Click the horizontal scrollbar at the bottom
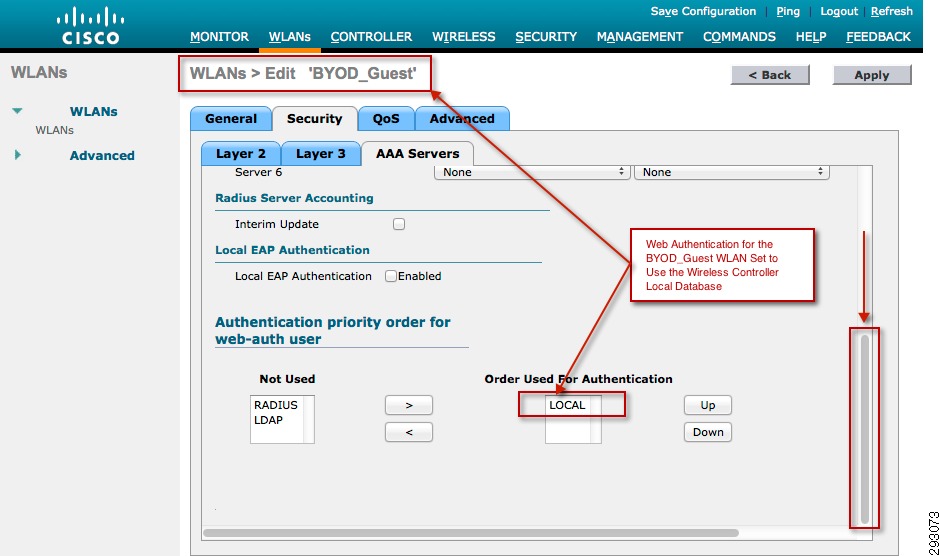The image size is (939, 556). [471, 533]
